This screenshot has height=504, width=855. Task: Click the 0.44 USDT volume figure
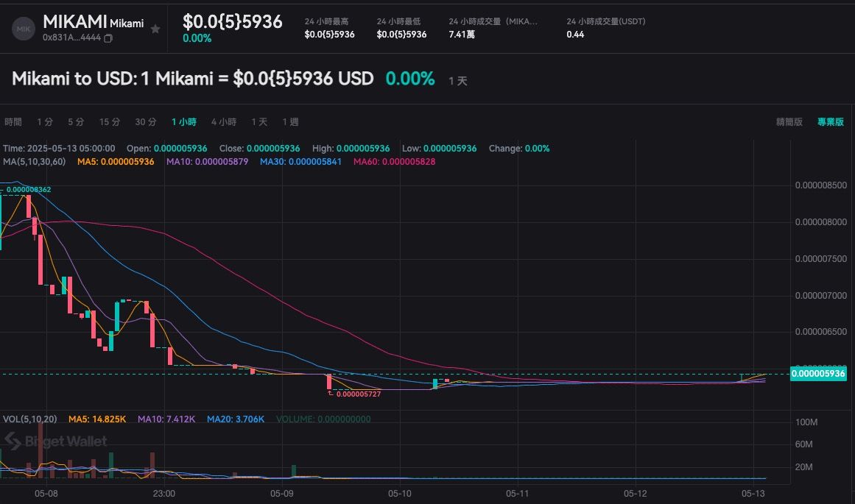click(x=575, y=35)
